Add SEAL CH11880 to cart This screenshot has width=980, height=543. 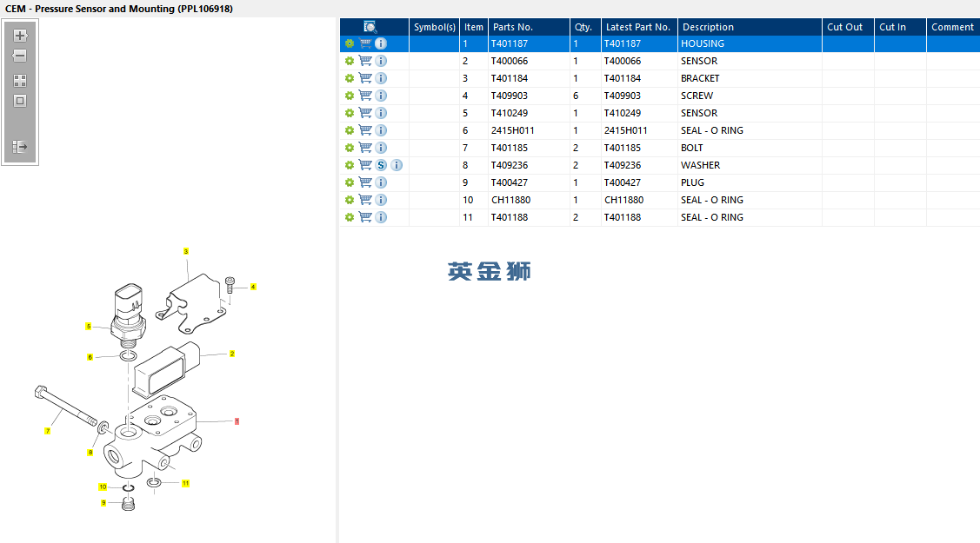pos(365,200)
